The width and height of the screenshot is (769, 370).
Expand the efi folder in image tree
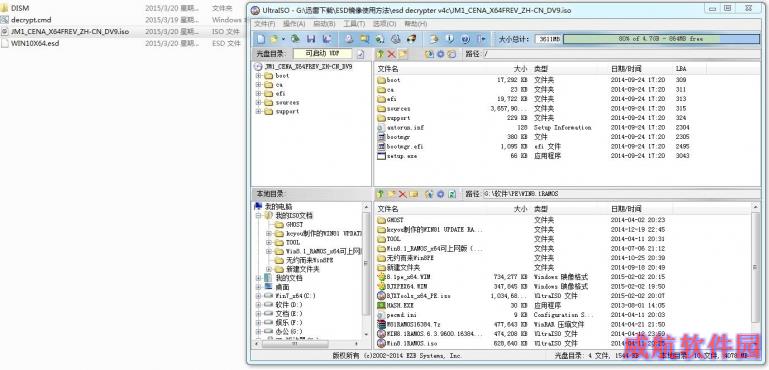[x=258, y=94]
